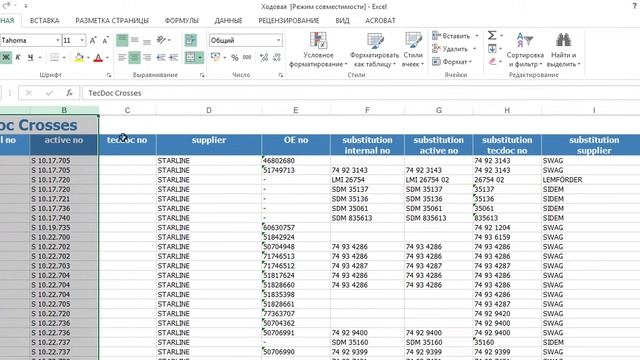Apply red font color A
The height and width of the screenshot is (360, 640).
click(x=98, y=58)
